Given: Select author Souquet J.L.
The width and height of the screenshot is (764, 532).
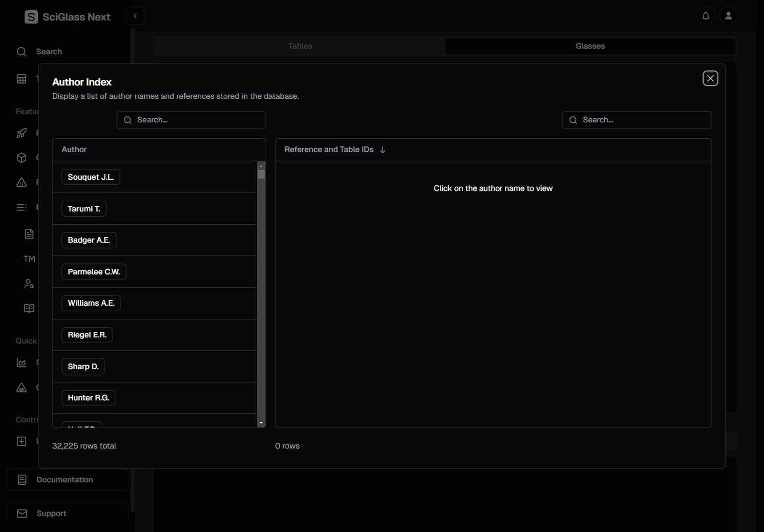Looking at the screenshot, I should click(91, 177).
